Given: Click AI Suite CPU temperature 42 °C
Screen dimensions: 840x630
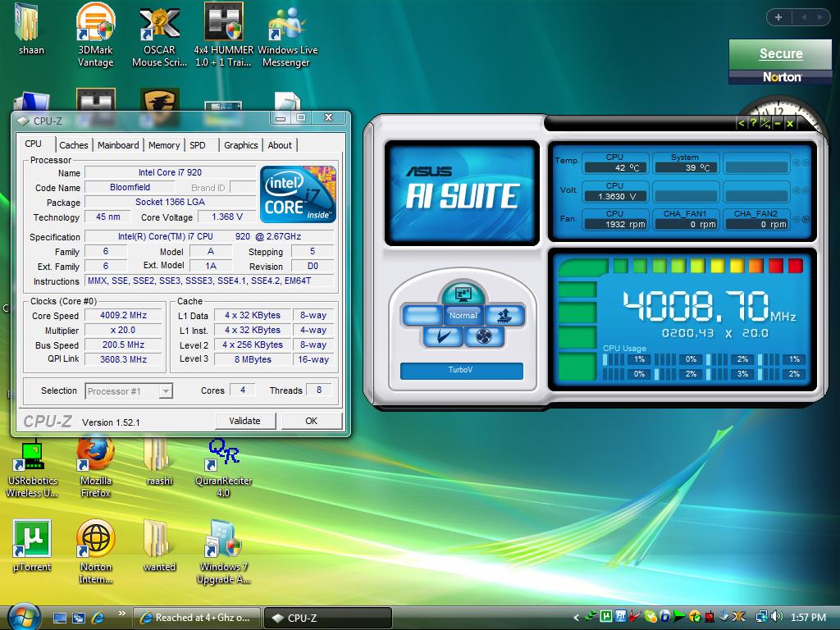Looking at the screenshot, I should [x=615, y=167].
